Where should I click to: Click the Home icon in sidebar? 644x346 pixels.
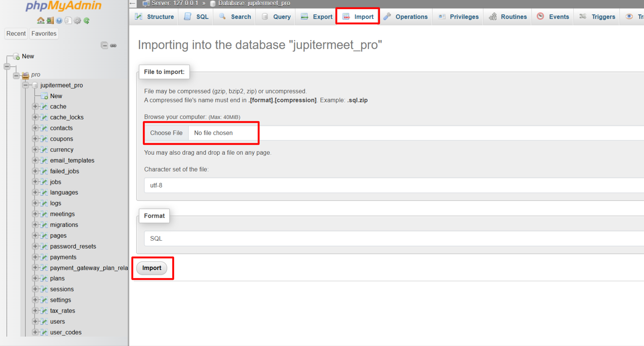pyautogui.click(x=41, y=20)
